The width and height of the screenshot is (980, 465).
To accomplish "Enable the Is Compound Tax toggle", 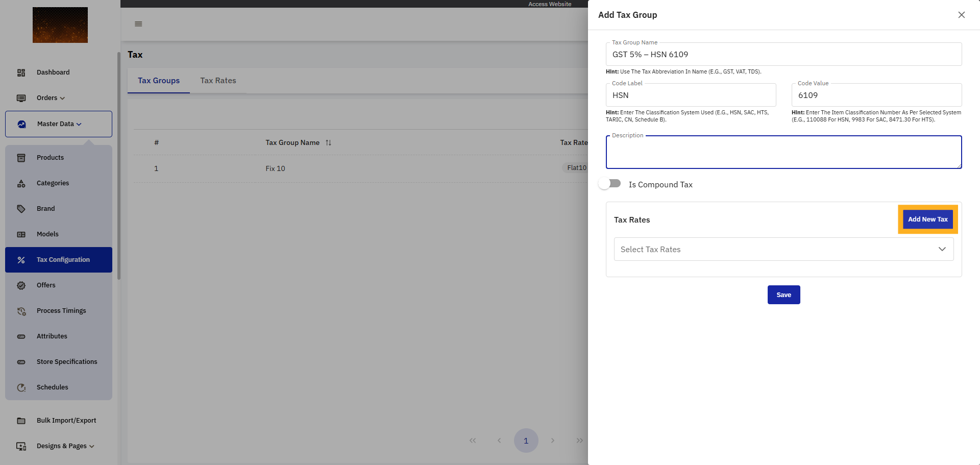I will [610, 184].
